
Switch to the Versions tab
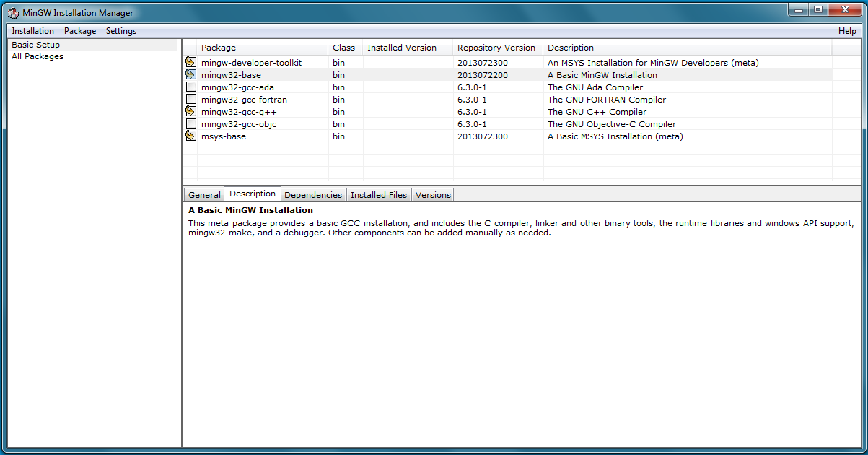433,195
